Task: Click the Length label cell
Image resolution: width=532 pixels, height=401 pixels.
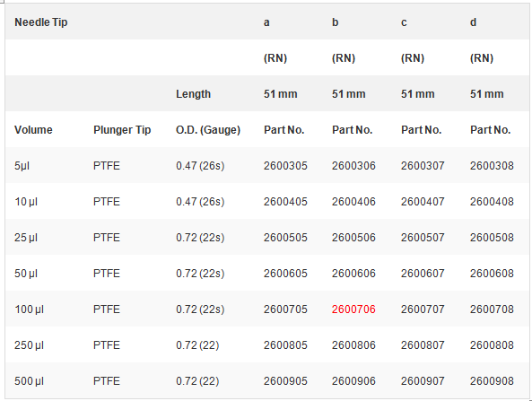Action: [193, 93]
